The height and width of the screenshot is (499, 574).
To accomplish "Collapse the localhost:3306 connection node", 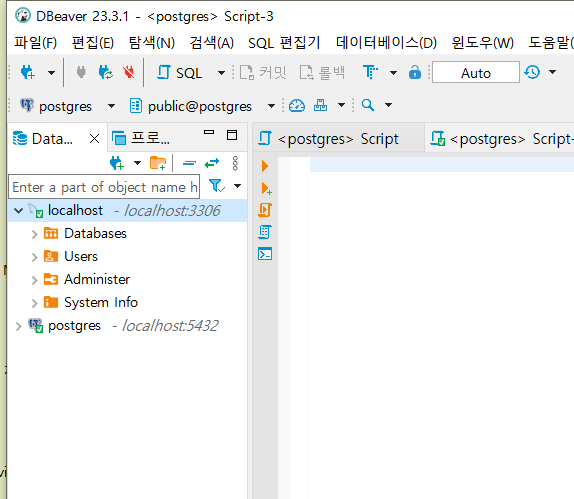I will coord(18,211).
